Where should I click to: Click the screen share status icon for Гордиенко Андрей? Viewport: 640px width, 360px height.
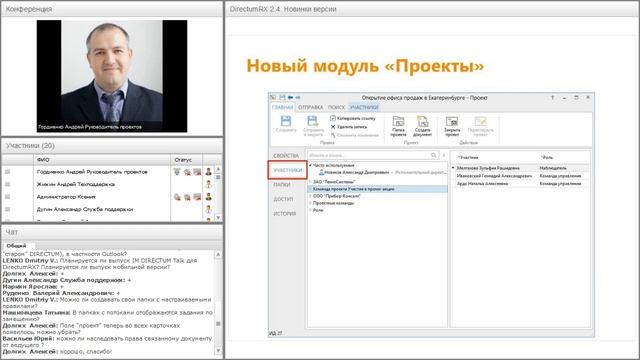[197, 172]
